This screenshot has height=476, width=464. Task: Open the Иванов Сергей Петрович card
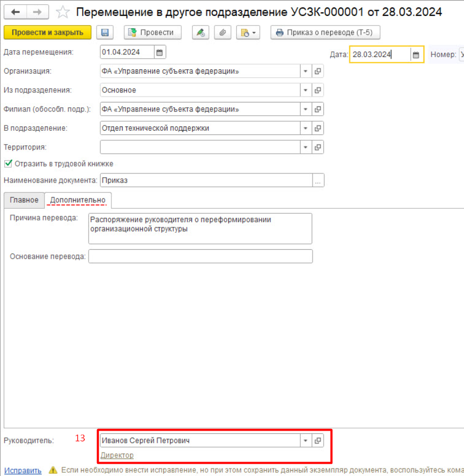point(318,440)
